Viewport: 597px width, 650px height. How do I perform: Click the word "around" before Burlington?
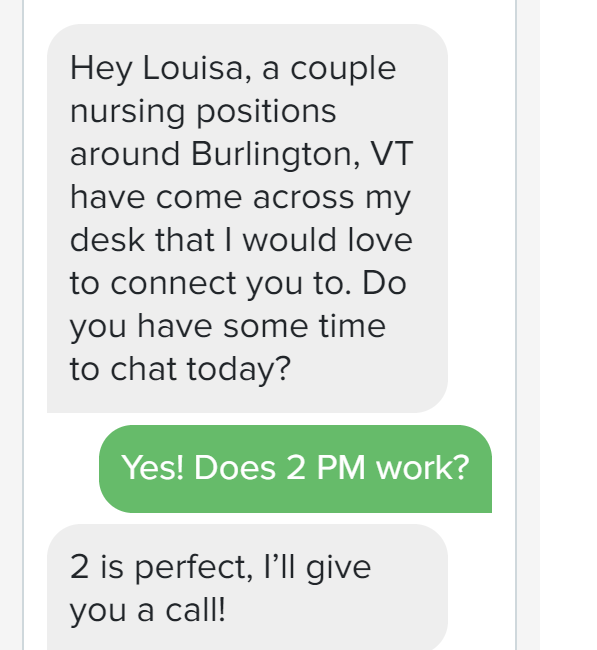(125, 154)
